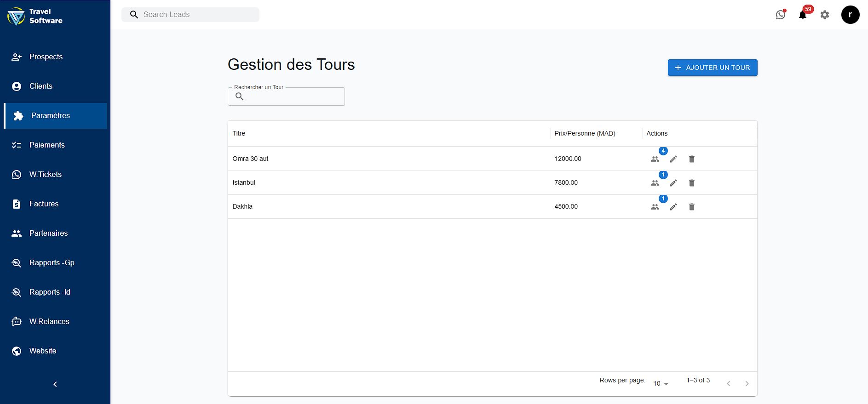This screenshot has height=404, width=868.
Task: Edit the Istanbul tour with pencil icon
Action: click(x=673, y=183)
